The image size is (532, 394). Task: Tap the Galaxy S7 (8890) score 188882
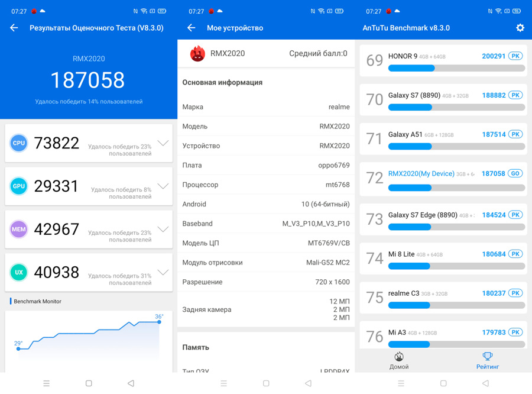coord(494,95)
